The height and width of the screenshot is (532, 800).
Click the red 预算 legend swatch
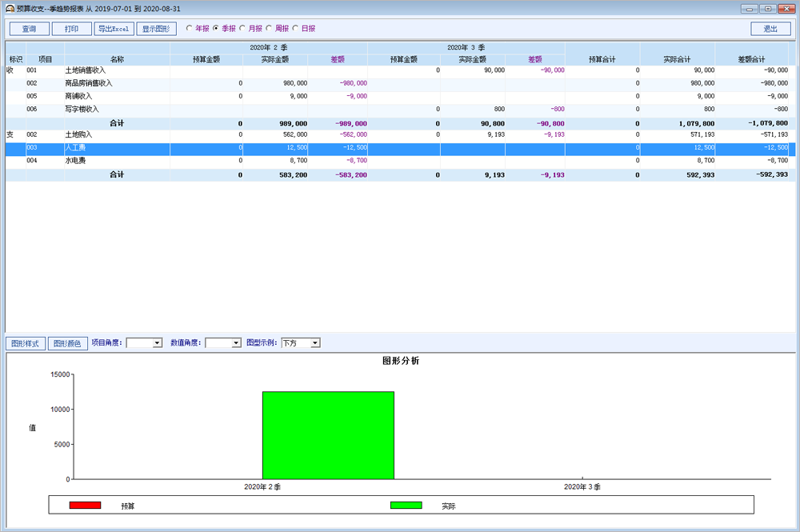pyautogui.click(x=85, y=505)
